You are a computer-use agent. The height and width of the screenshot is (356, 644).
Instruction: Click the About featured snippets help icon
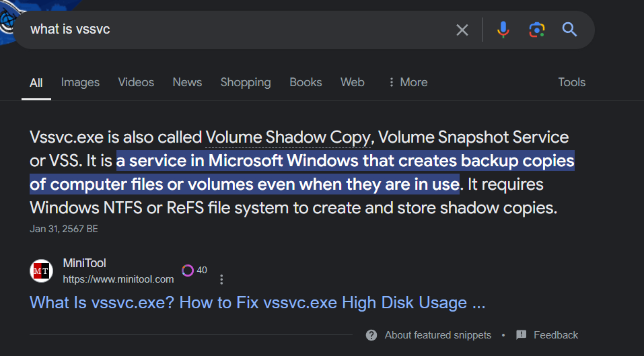pos(371,335)
